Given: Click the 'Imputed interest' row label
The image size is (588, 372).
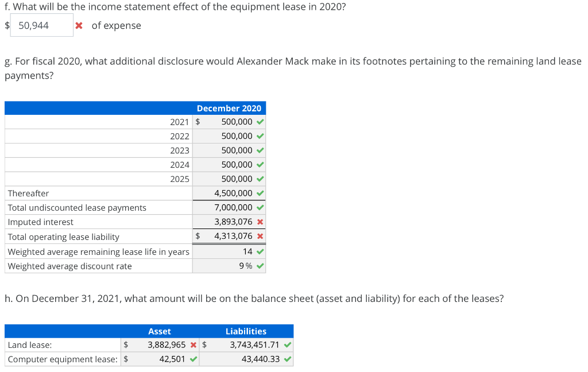Looking at the screenshot, I should pyautogui.click(x=41, y=222).
